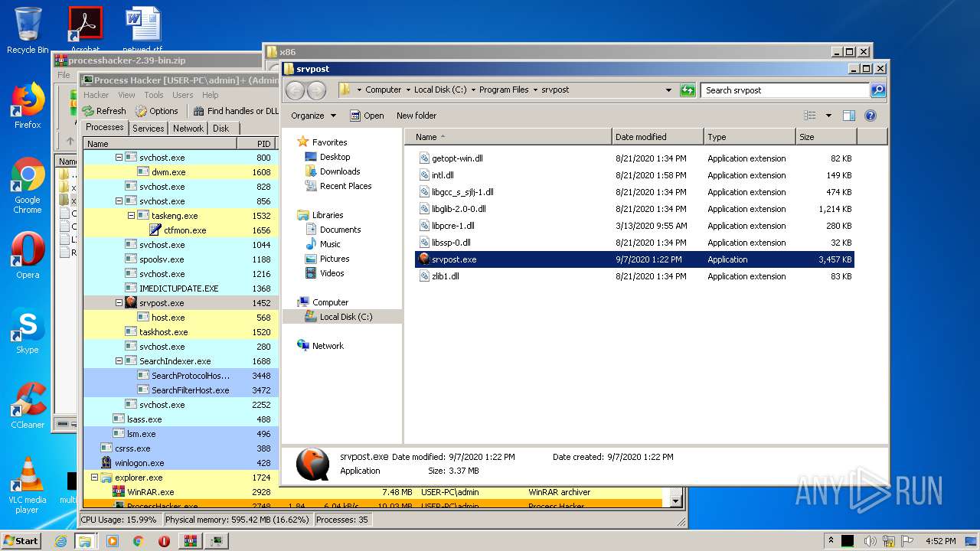Viewport: 980px width, 551px height.
Task: Collapse svchost.exe PID 856 tree node
Action: (x=119, y=201)
